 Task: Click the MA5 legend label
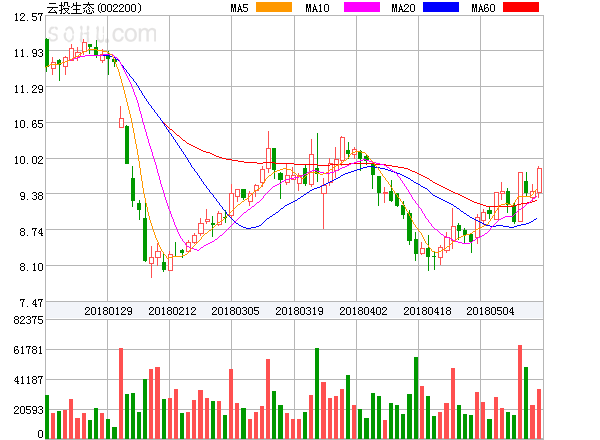point(240,8)
